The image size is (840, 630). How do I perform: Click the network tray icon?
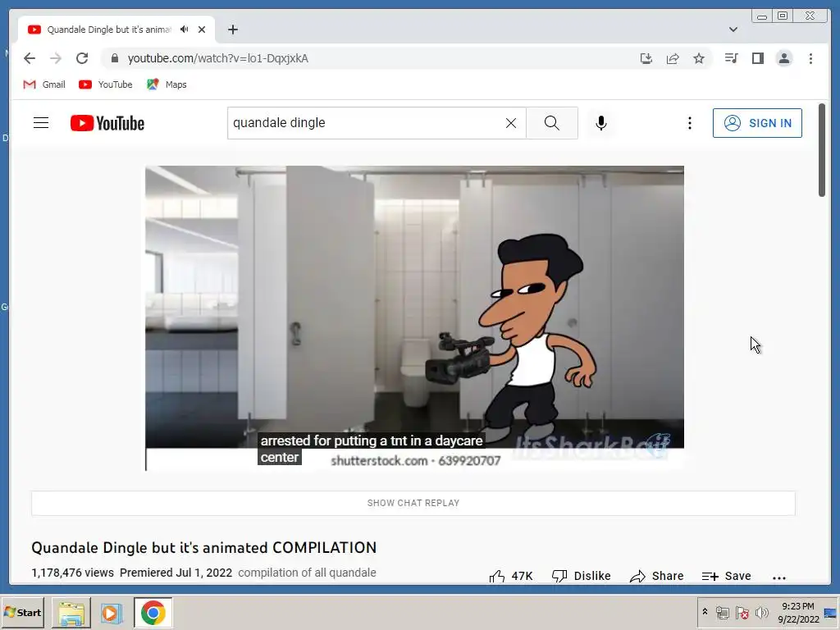pos(722,612)
